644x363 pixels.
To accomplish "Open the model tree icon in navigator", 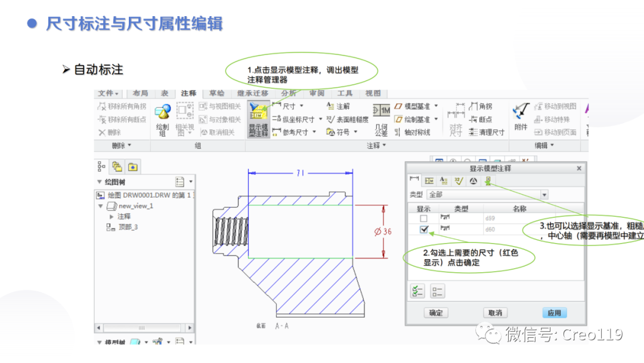I will (x=101, y=167).
